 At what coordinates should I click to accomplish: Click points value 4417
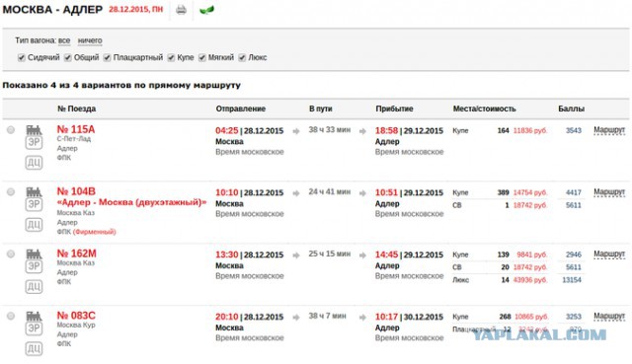tap(574, 192)
